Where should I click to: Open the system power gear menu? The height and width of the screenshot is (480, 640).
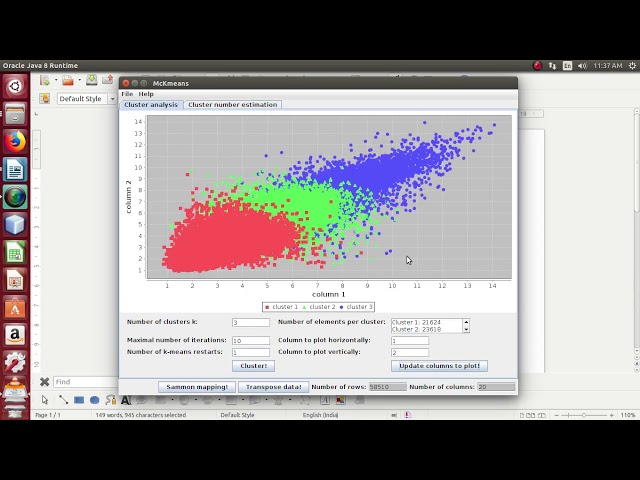[632, 66]
